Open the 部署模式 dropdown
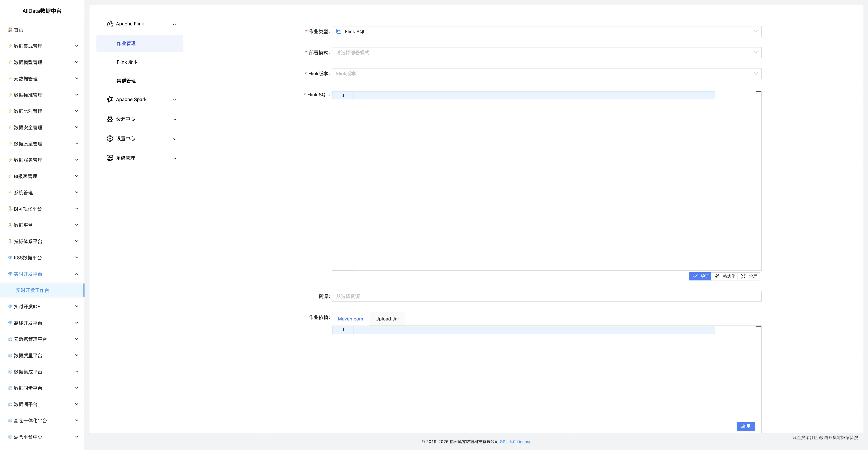The image size is (868, 450). click(x=546, y=53)
